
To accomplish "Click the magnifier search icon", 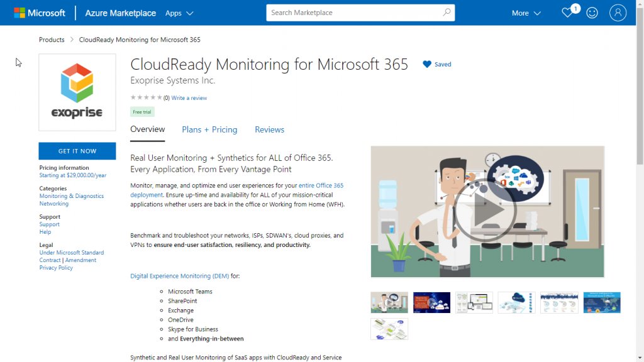I will pyautogui.click(x=447, y=13).
